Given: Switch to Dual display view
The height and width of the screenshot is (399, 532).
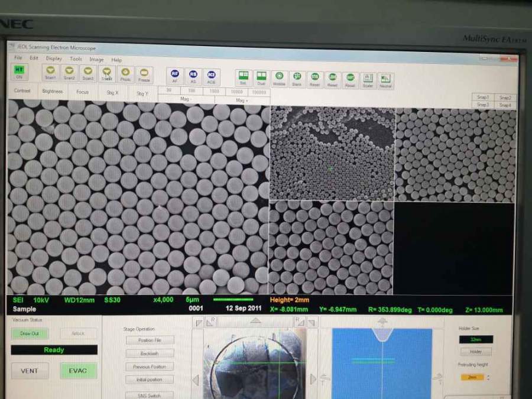Looking at the screenshot, I should pyautogui.click(x=261, y=78).
